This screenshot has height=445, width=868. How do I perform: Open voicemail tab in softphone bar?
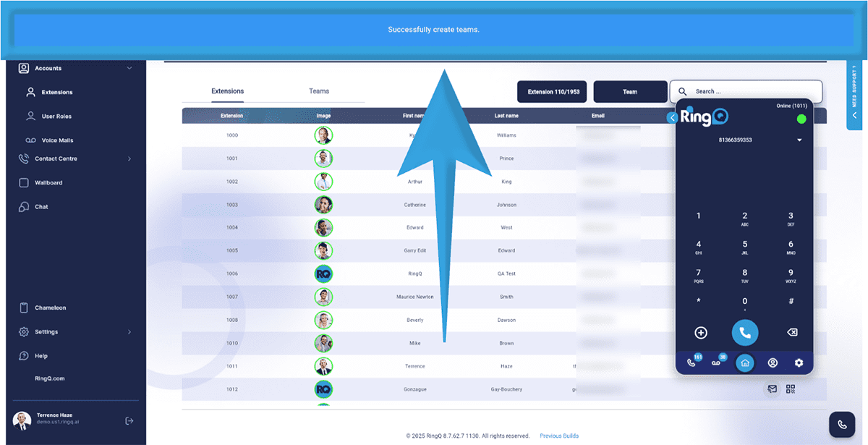click(x=718, y=363)
